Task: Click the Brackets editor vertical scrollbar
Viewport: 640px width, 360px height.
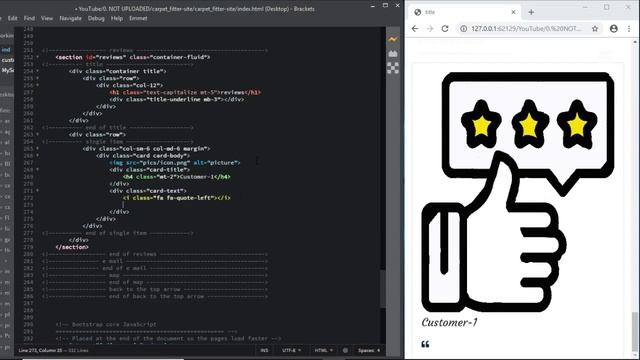Action: [x=382, y=288]
